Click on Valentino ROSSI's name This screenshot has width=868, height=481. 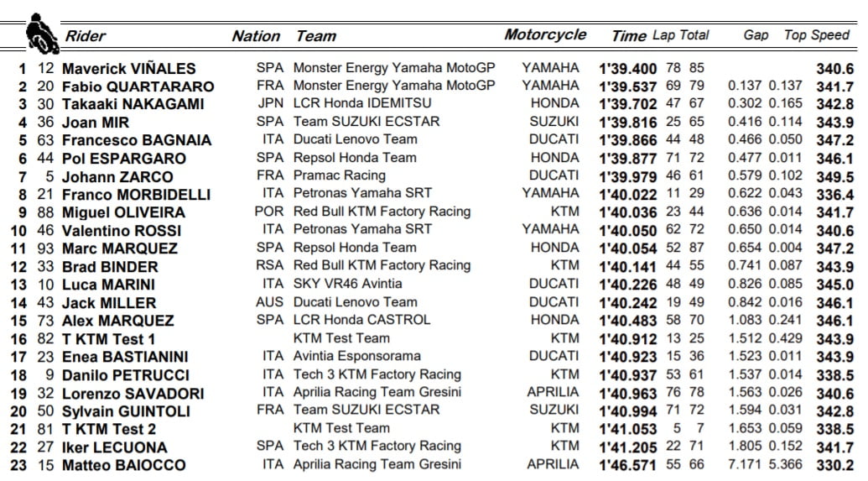[x=123, y=230]
